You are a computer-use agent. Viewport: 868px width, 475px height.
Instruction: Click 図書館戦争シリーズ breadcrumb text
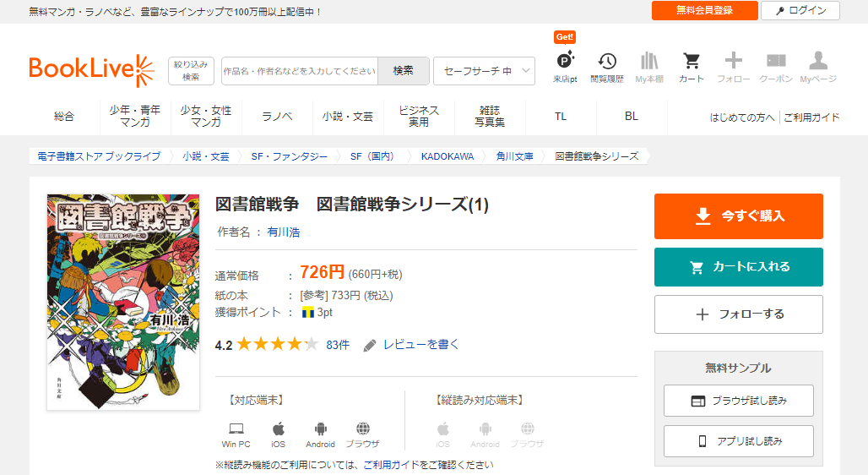pos(597,156)
